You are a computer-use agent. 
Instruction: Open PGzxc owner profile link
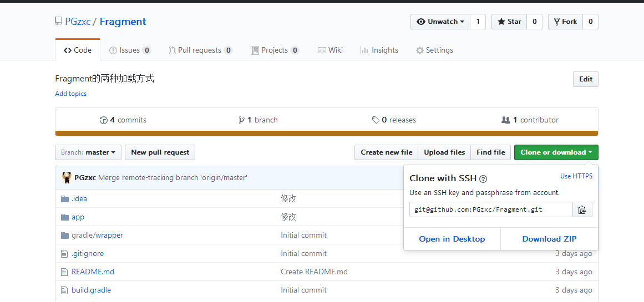(x=78, y=22)
